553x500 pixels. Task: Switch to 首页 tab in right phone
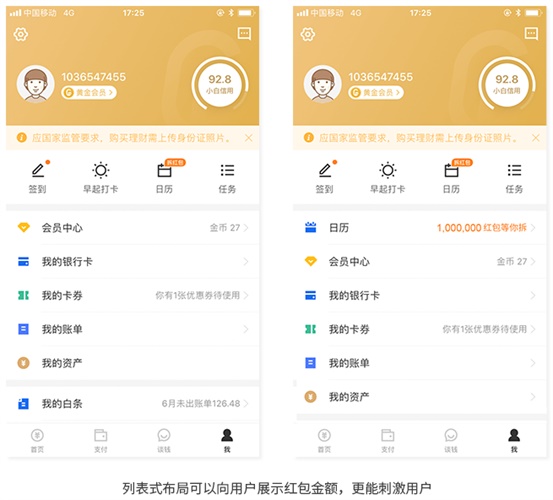point(324,441)
